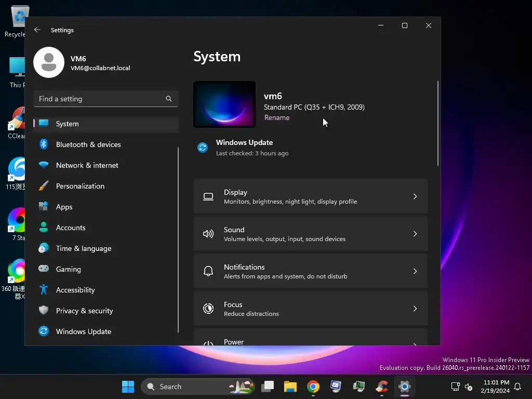Open the Focus settings card
Screen dimensions: 532x399
coord(311,309)
